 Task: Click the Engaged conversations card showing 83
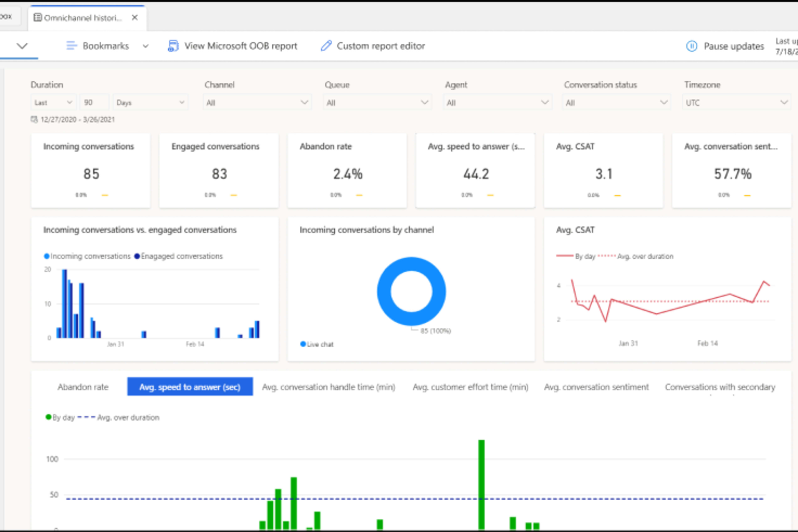[219, 171]
